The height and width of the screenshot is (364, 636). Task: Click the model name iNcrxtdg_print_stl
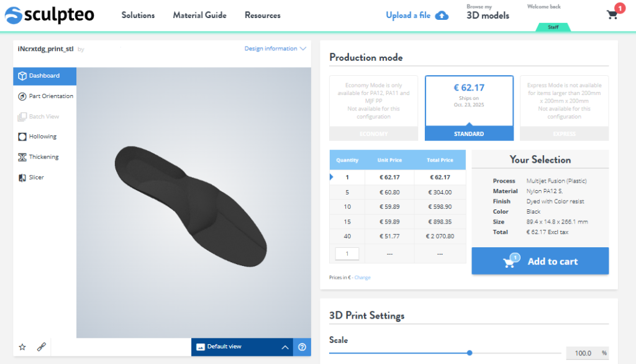pyautogui.click(x=45, y=48)
